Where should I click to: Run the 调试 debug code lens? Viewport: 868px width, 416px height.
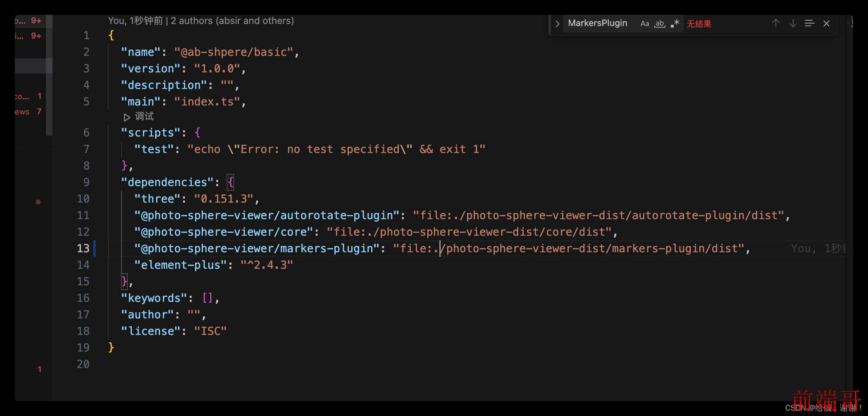[x=139, y=117]
